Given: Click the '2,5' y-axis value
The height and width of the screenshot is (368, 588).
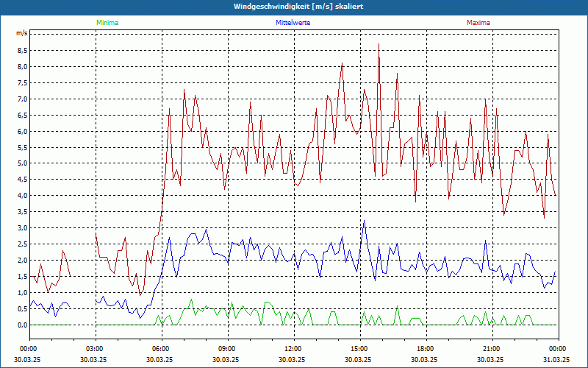Looking at the screenshot, I should (x=23, y=244).
